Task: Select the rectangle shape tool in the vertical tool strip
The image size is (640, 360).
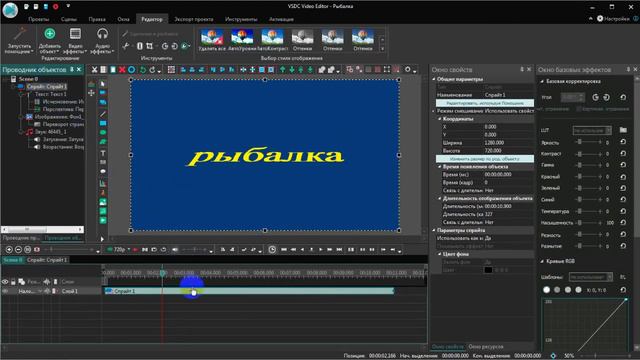Action: coord(103,123)
